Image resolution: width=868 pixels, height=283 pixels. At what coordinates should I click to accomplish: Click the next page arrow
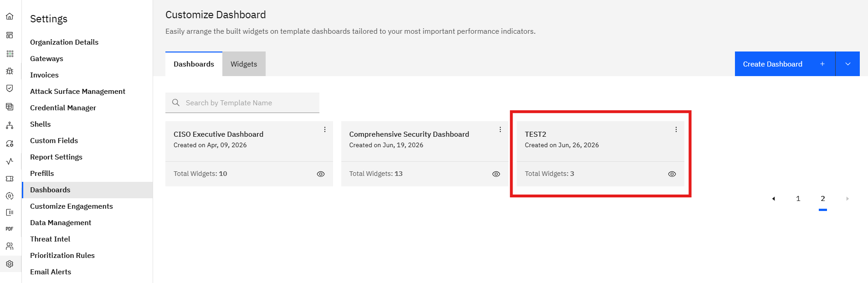[847, 199]
